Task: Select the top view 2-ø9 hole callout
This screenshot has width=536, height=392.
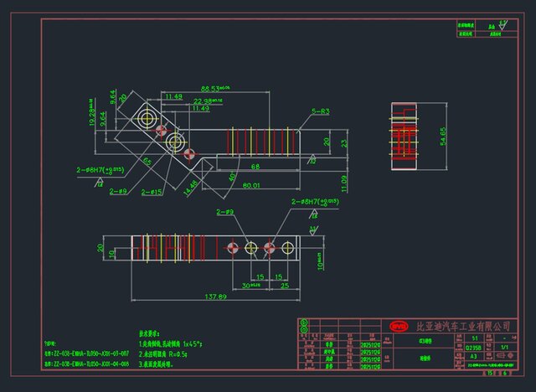Action: pos(118,191)
